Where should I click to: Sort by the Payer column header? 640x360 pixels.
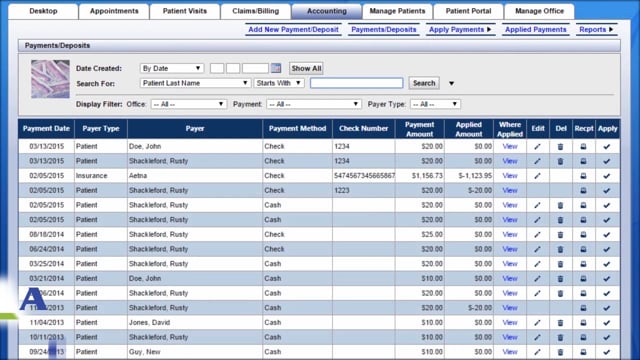[195, 129]
